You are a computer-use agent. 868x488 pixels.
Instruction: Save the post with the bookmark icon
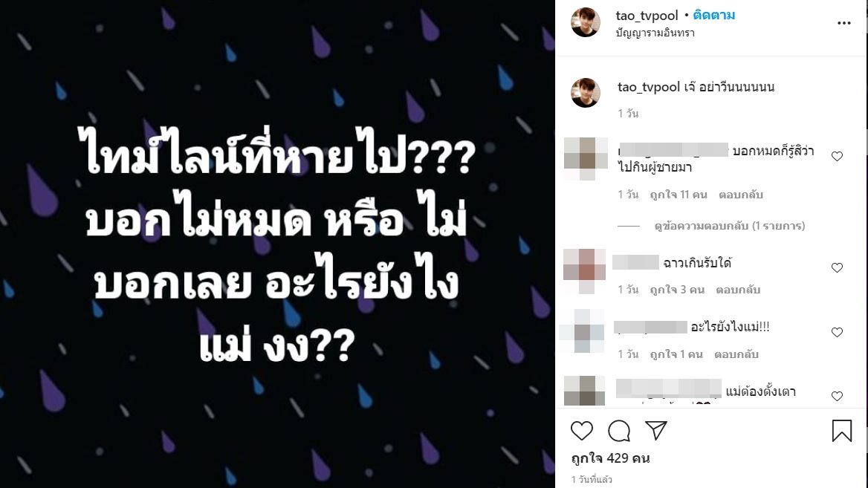pyautogui.click(x=841, y=431)
